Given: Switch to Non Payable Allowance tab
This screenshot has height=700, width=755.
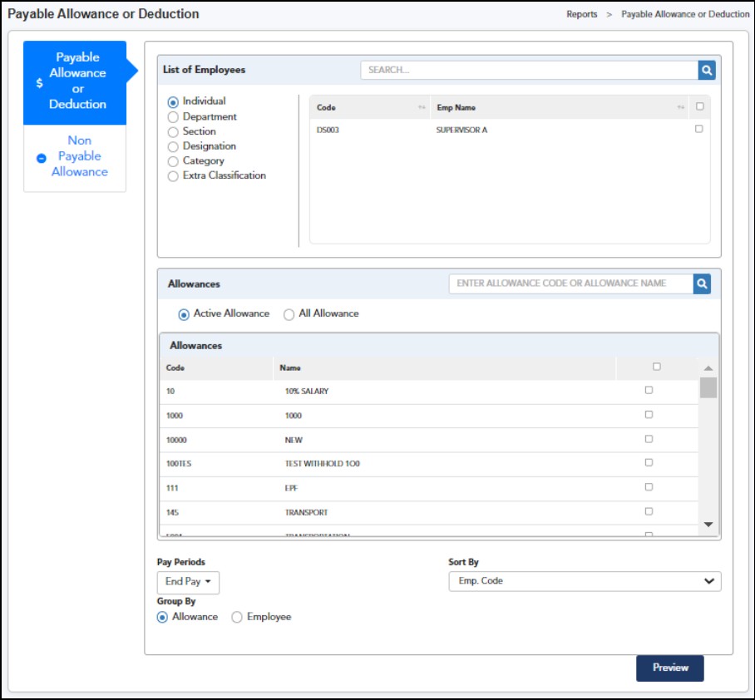Looking at the screenshot, I should coord(79,156).
